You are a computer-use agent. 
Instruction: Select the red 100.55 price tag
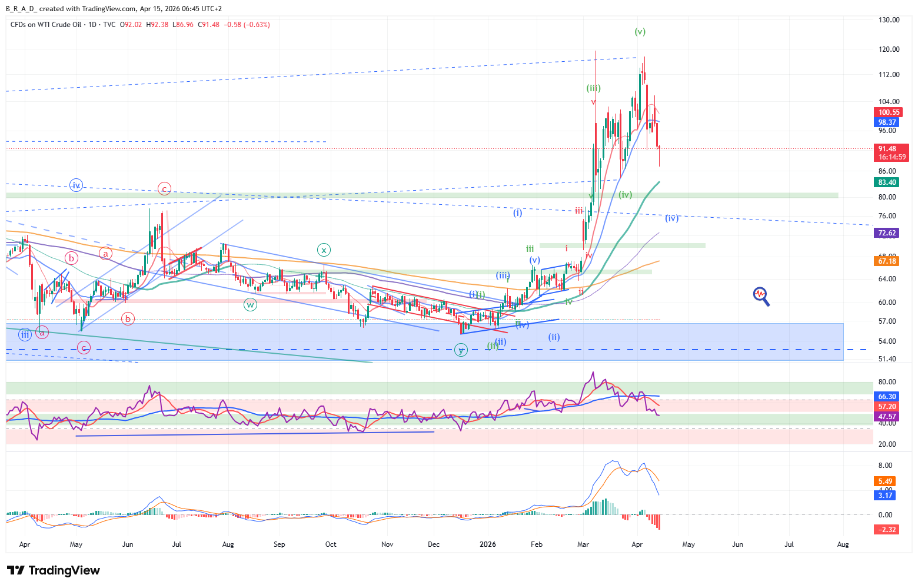889,112
